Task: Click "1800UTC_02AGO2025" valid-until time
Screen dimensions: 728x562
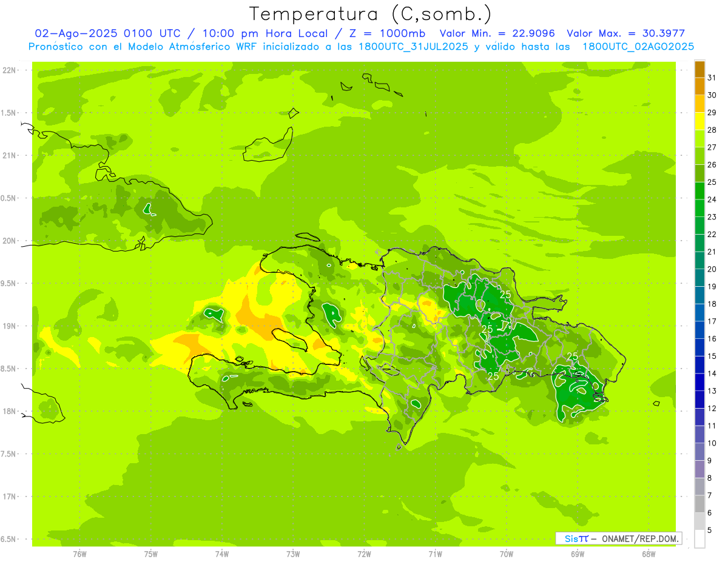Action: (639, 47)
